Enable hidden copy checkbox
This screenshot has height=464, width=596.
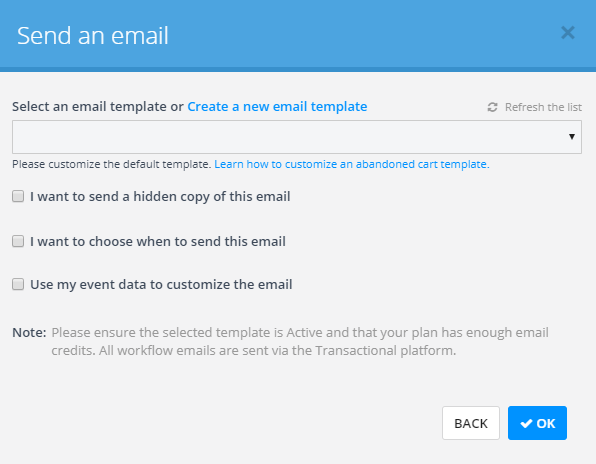[x=18, y=196]
